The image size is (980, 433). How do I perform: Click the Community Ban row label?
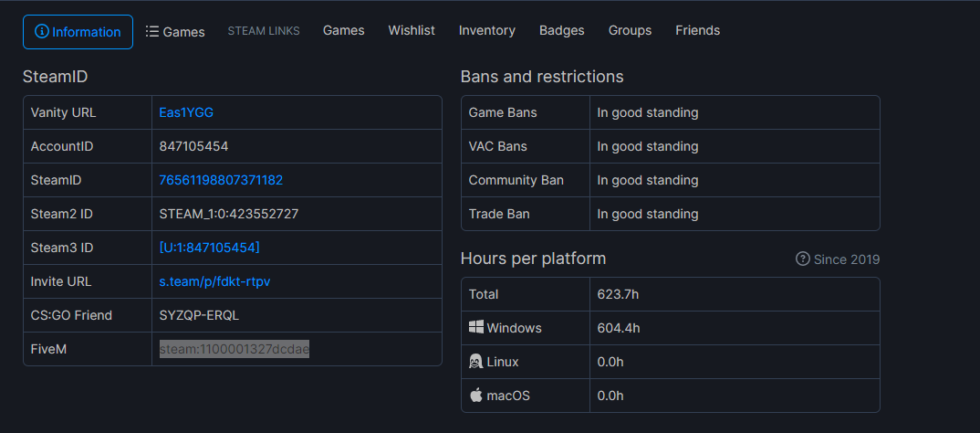[516, 180]
